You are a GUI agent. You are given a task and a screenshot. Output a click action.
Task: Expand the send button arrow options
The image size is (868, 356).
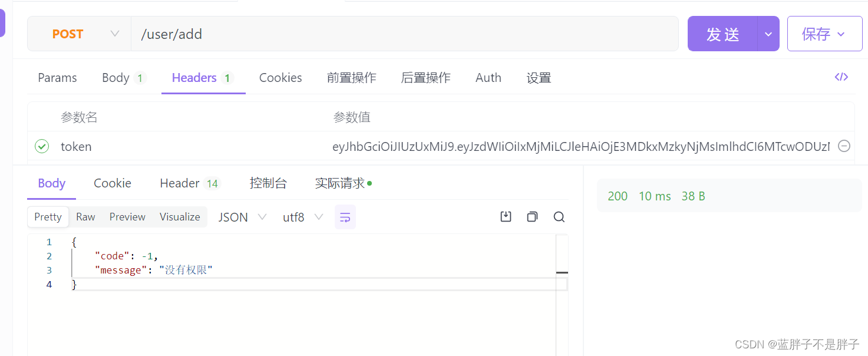768,34
